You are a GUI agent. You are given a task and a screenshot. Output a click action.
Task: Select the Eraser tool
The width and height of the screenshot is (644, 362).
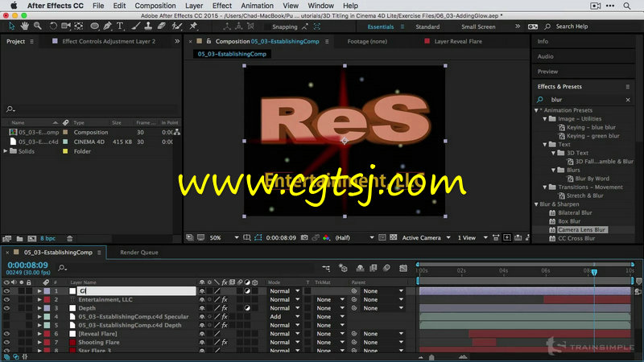click(162, 27)
